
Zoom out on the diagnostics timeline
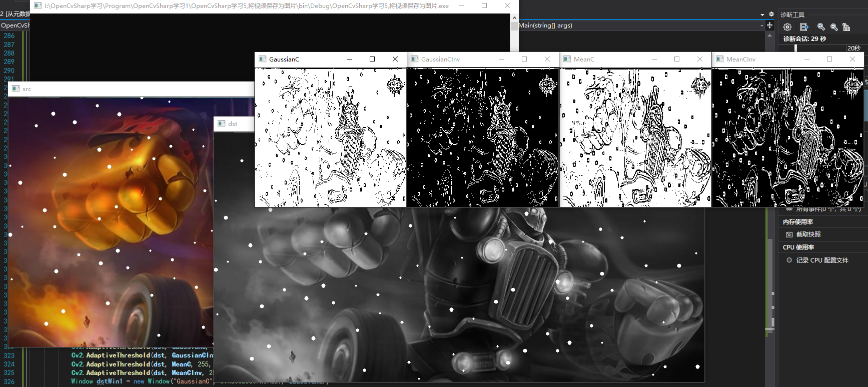click(834, 27)
